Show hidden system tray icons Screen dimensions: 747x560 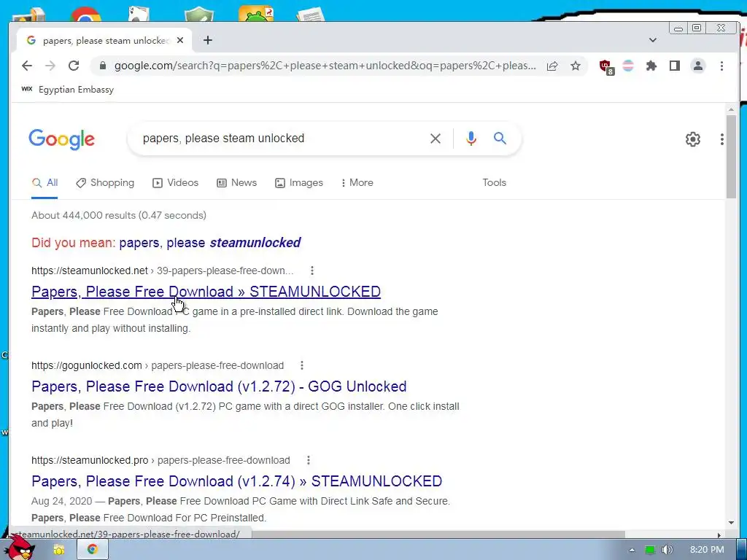(x=632, y=550)
